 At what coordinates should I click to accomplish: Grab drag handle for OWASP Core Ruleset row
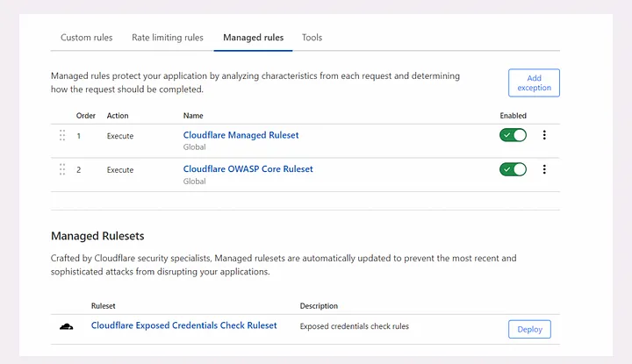62,169
